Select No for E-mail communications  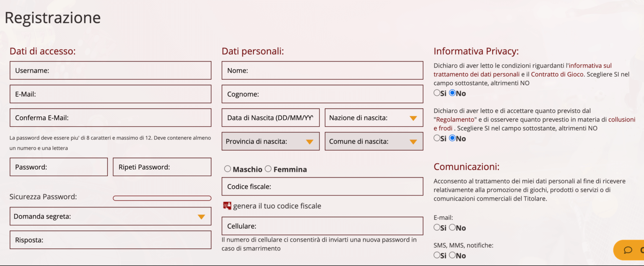[x=452, y=227]
